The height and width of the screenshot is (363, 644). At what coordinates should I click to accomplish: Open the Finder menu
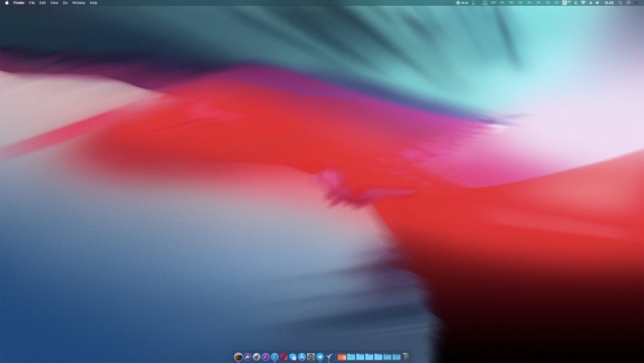[x=19, y=3]
